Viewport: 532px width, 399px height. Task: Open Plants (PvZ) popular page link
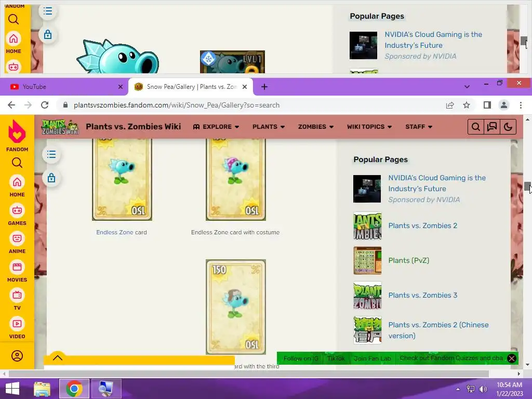coord(409,261)
